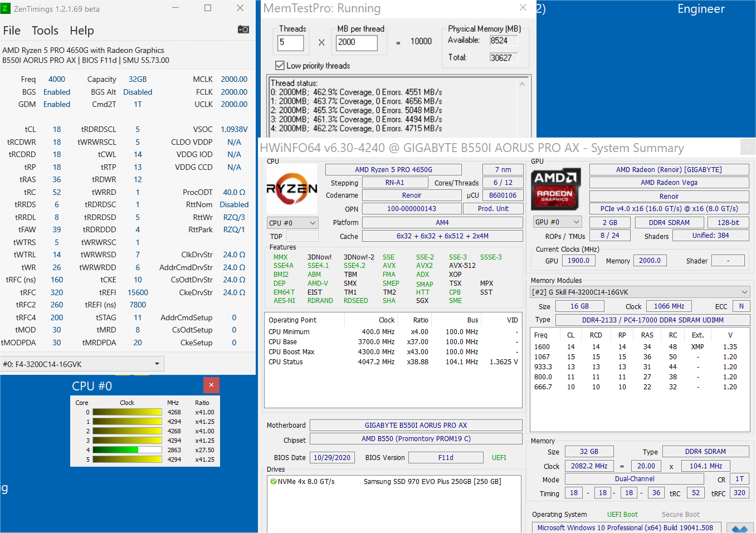
Task: Click the AMD B550 chipset field
Action: point(416,439)
